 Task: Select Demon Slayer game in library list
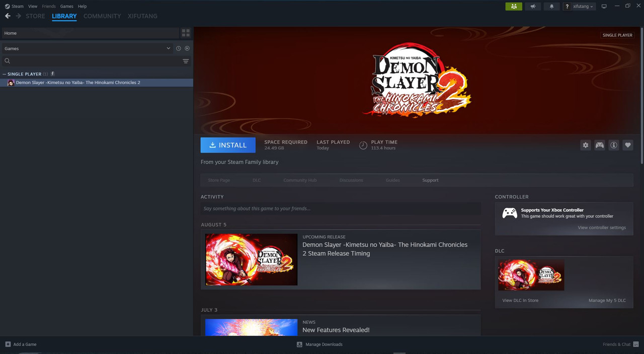(97, 83)
